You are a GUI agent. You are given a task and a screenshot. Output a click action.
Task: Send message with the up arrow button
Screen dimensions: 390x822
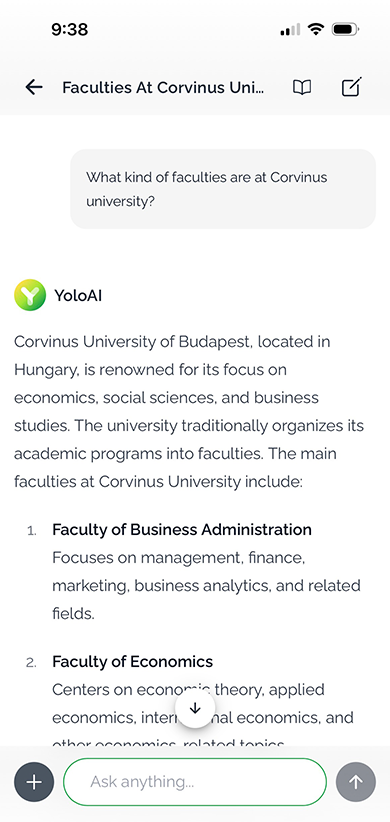point(356,782)
